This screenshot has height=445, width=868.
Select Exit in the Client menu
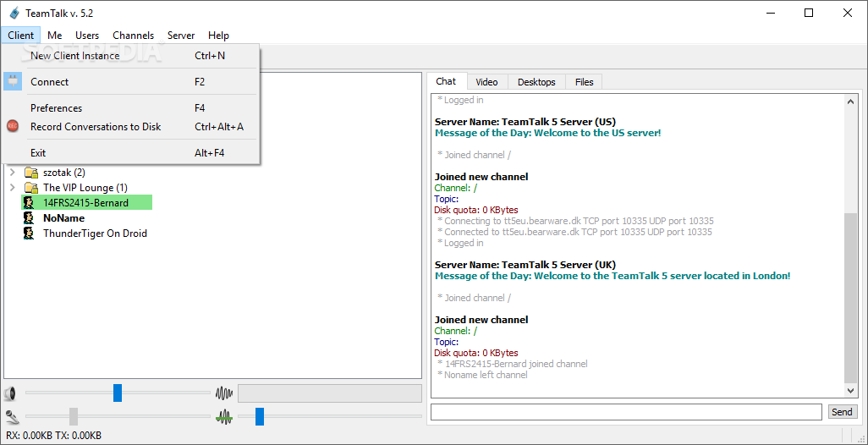tap(130, 153)
